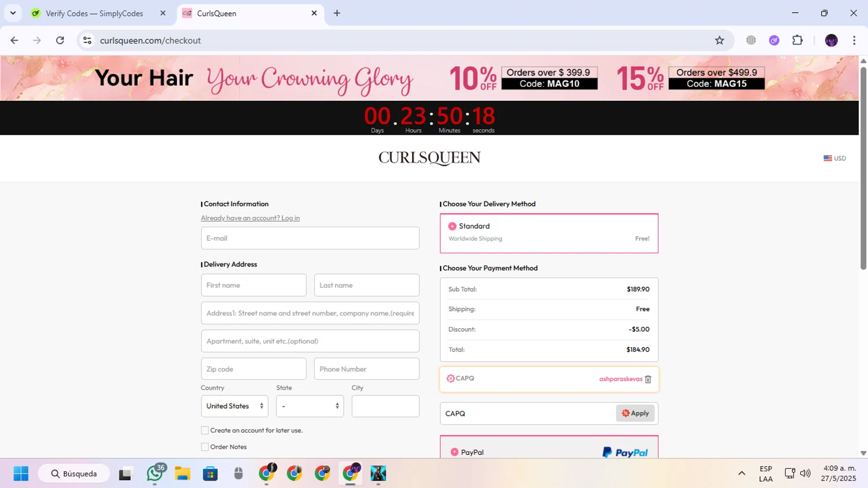The height and width of the screenshot is (488, 868).
Task: Click Already have an account? Log in
Action: point(250,218)
